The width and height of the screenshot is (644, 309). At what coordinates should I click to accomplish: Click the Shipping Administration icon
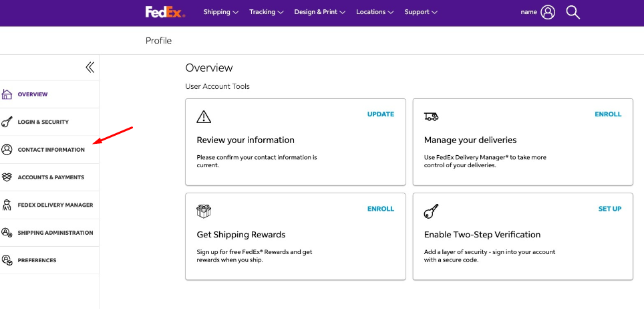click(7, 233)
